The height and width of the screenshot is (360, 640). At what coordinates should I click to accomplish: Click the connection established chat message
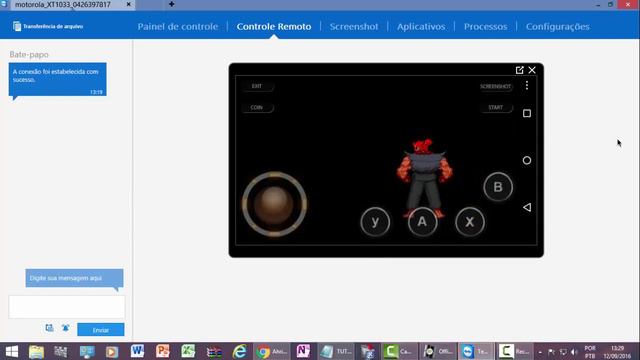point(58,79)
